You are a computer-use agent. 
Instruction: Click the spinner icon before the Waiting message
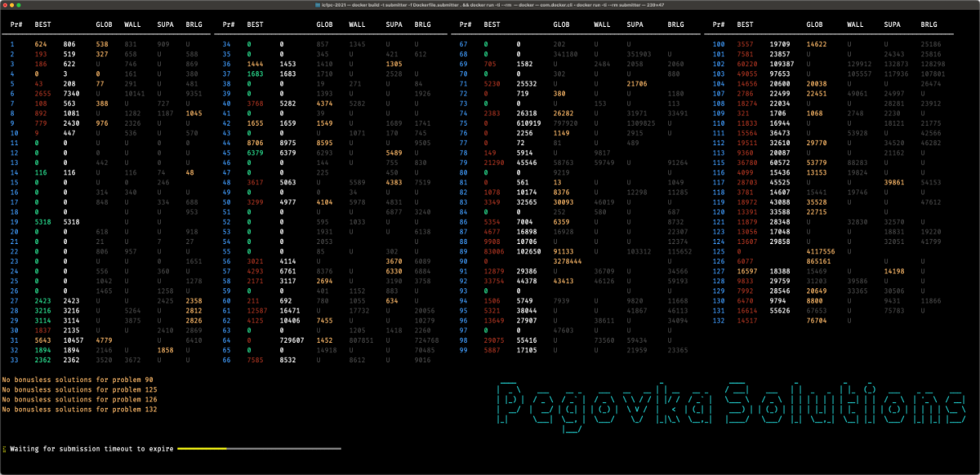tap(5, 449)
